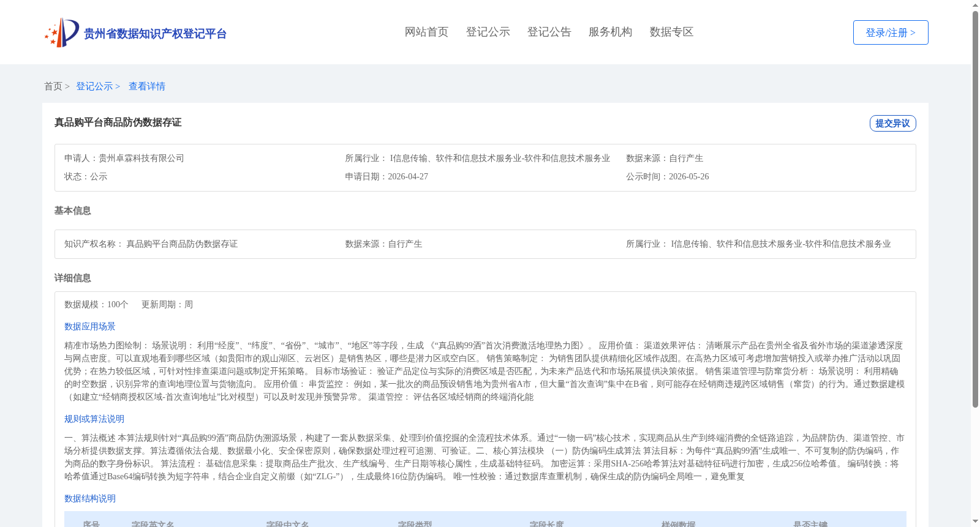Click the 公示时间：2026-05-26 field
Screen dimensions: 980x527
[668, 176]
